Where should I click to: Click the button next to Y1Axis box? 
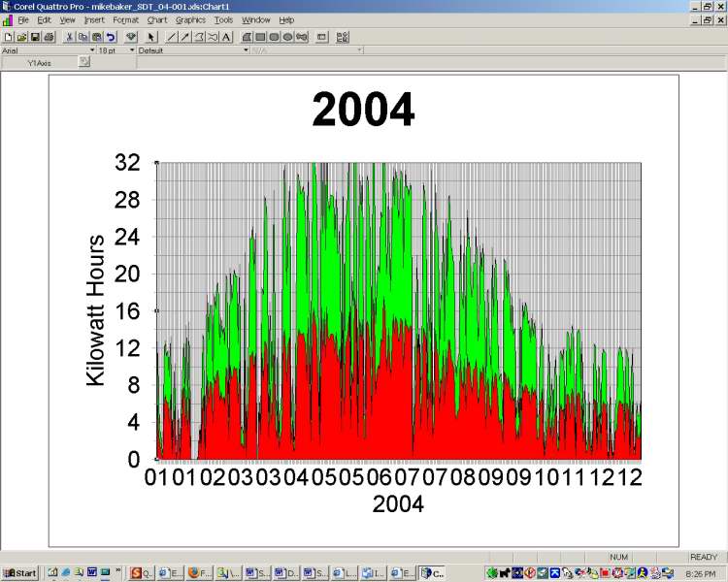tap(84, 62)
